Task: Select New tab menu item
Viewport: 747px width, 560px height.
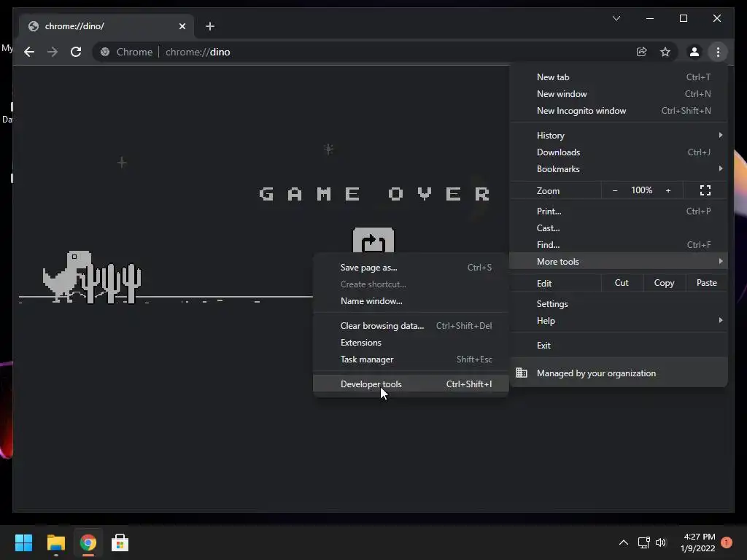Action: (x=619, y=77)
